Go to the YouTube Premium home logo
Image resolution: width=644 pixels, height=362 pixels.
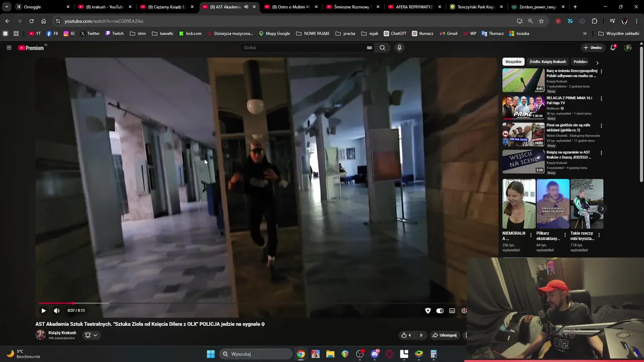(31, 48)
